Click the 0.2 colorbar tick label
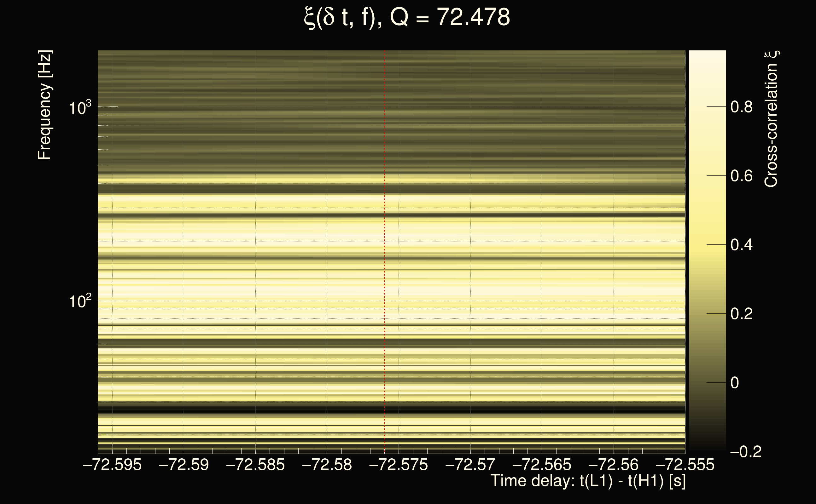The image size is (816, 504). [x=741, y=314]
